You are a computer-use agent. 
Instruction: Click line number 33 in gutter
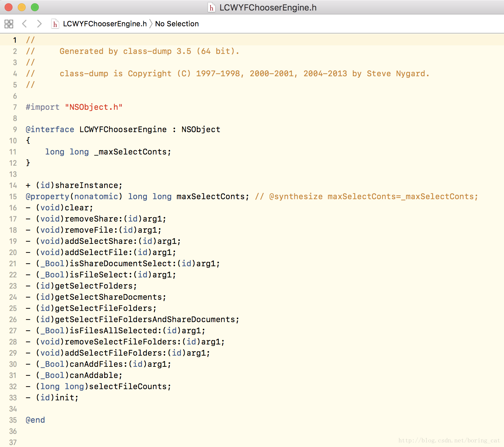(13, 398)
